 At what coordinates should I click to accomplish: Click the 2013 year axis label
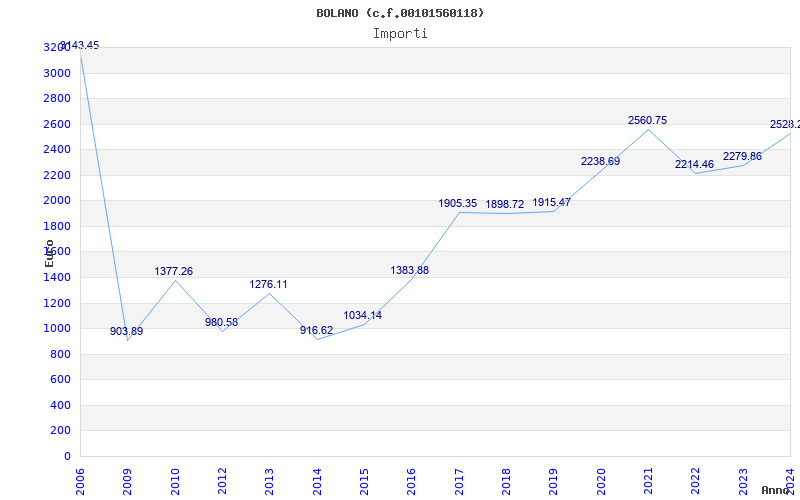(x=269, y=482)
